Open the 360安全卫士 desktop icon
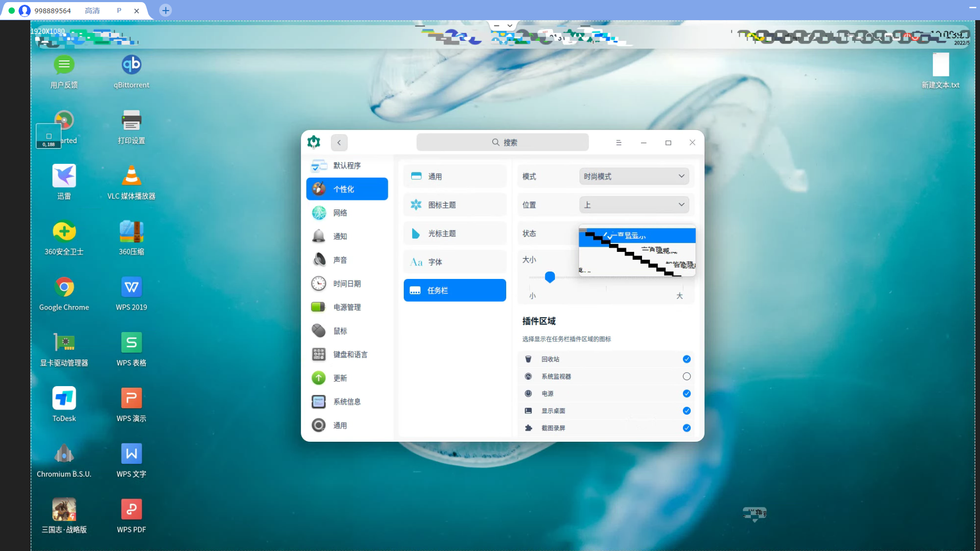This screenshot has height=551, width=980. (x=64, y=238)
